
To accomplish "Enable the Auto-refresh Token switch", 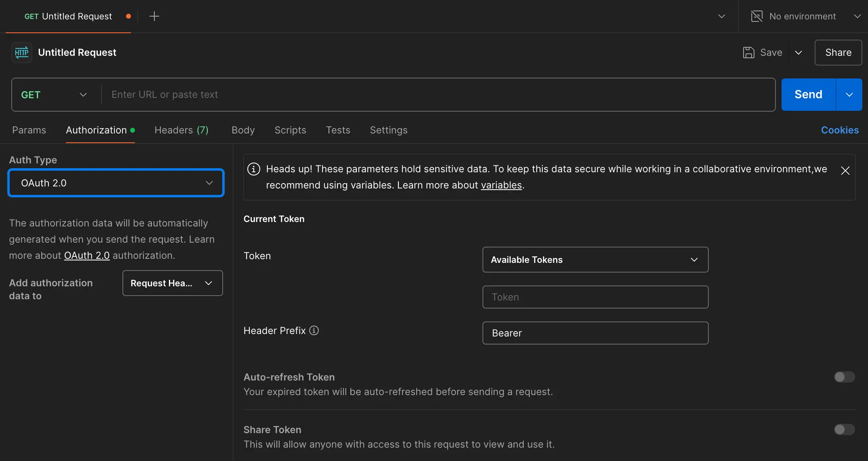I will click(x=844, y=377).
